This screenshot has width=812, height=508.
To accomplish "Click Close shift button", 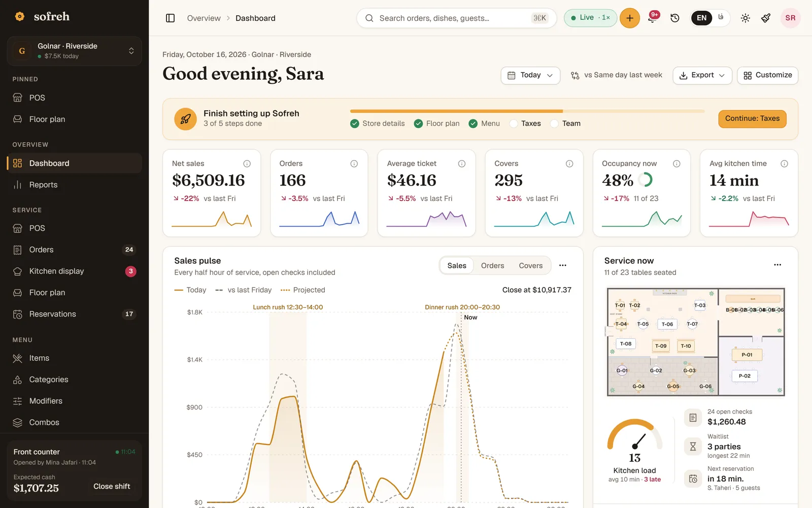I will pos(112,487).
